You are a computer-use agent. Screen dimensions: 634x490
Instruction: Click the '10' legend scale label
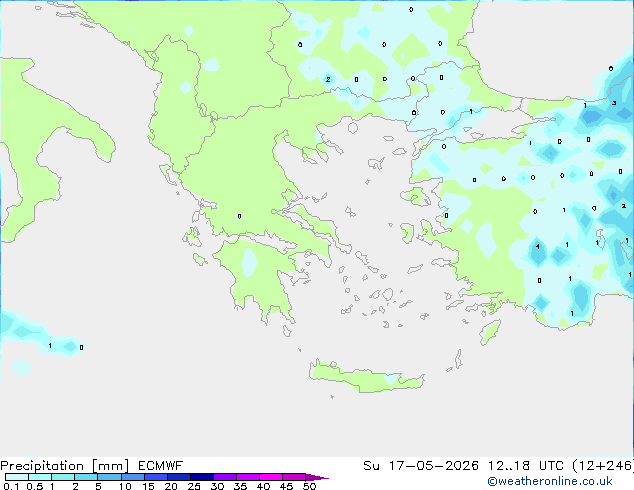click(125, 486)
